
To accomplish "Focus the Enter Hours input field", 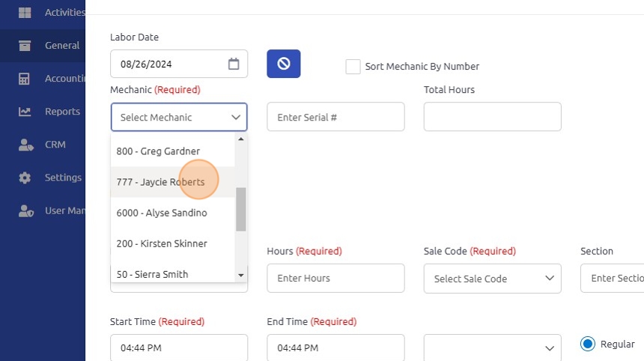I will pos(335,278).
